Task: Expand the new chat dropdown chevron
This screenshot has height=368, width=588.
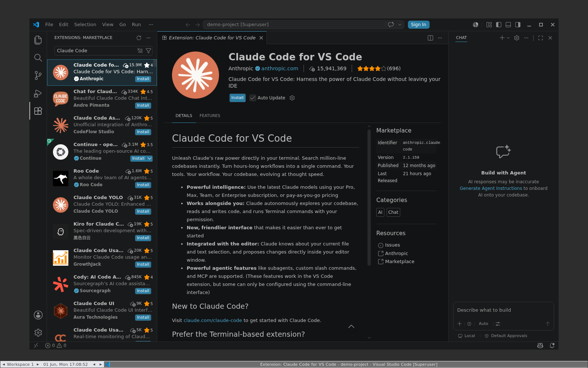Action: 508,38
